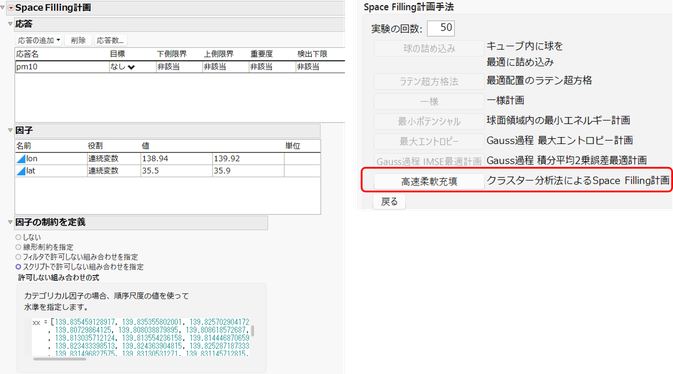This screenshot has width=673, height=374.
Task: Click the script editor horizontal scrollbar
Action: (x=59, y=359)
